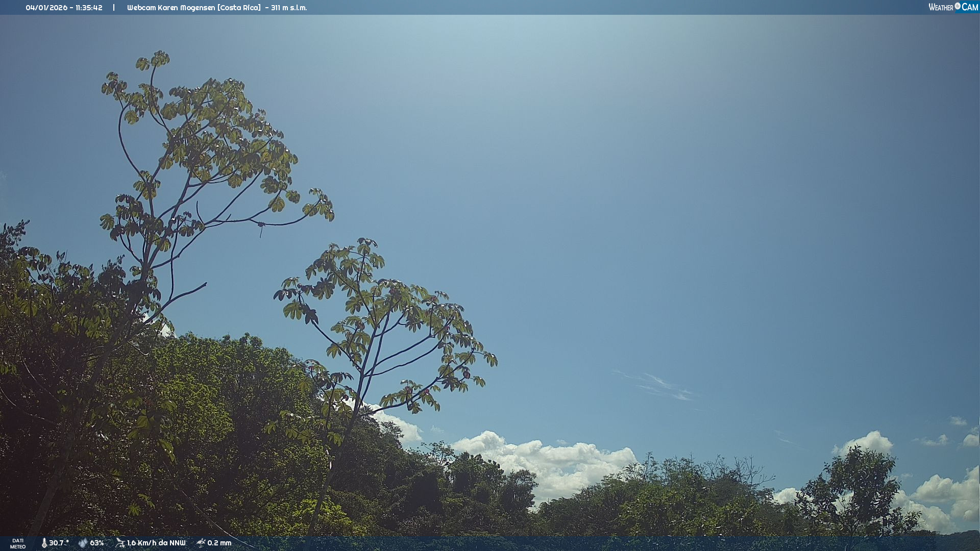Click the word Weather in the logo

tap(941, 7)
